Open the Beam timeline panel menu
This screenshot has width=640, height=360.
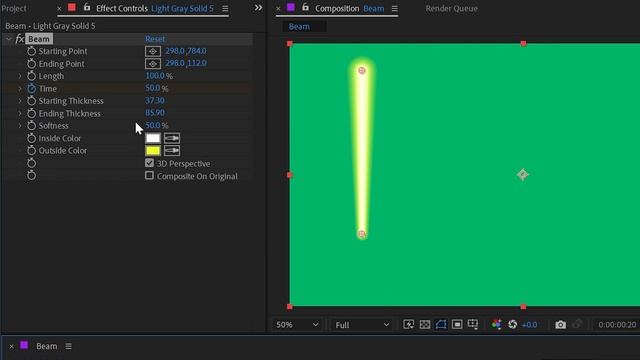point(68,346)
